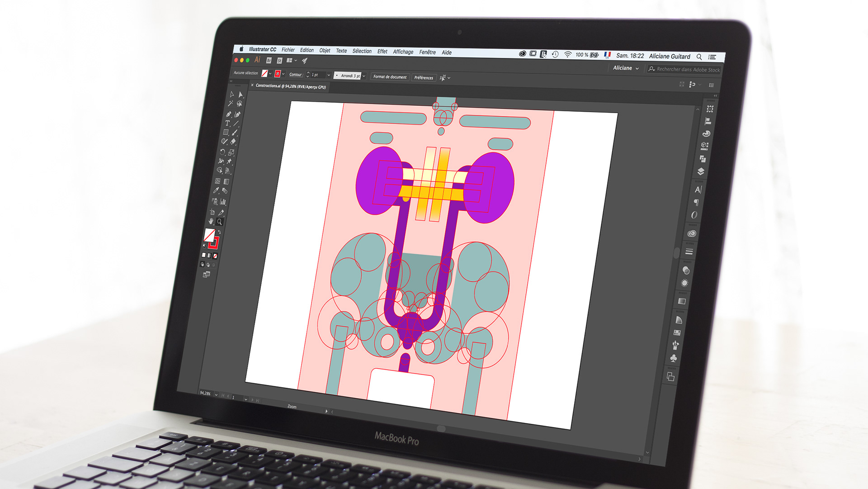
Task: Change screen mode at toolbar bottom
Action: coord(206,274)
